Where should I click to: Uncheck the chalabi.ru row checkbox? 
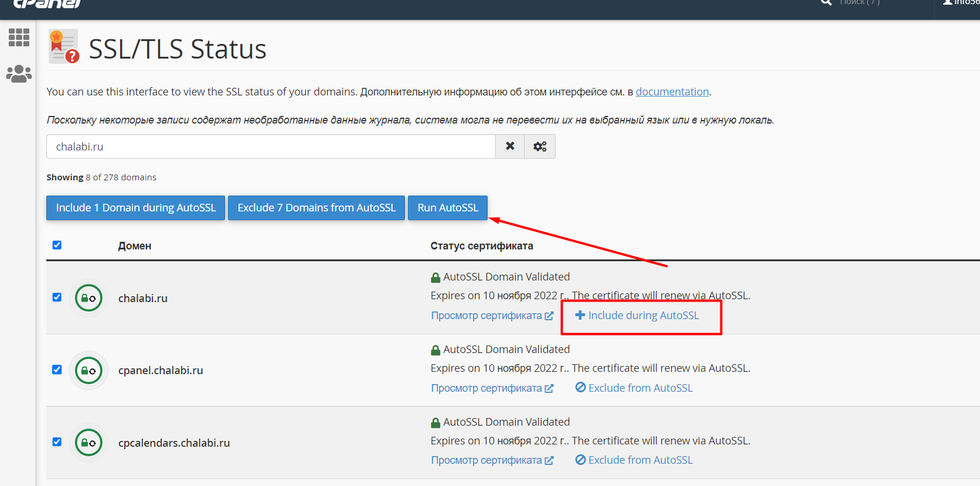(x=57, y=297)
